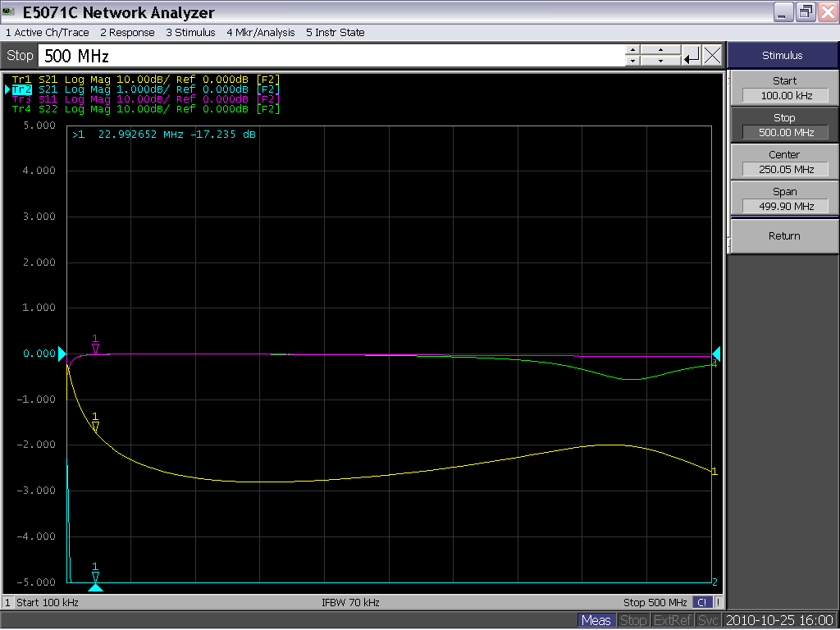Click large step-down arrow in entry bar
The width and height of the screenshot is (840, 630).
click(660, 61)
